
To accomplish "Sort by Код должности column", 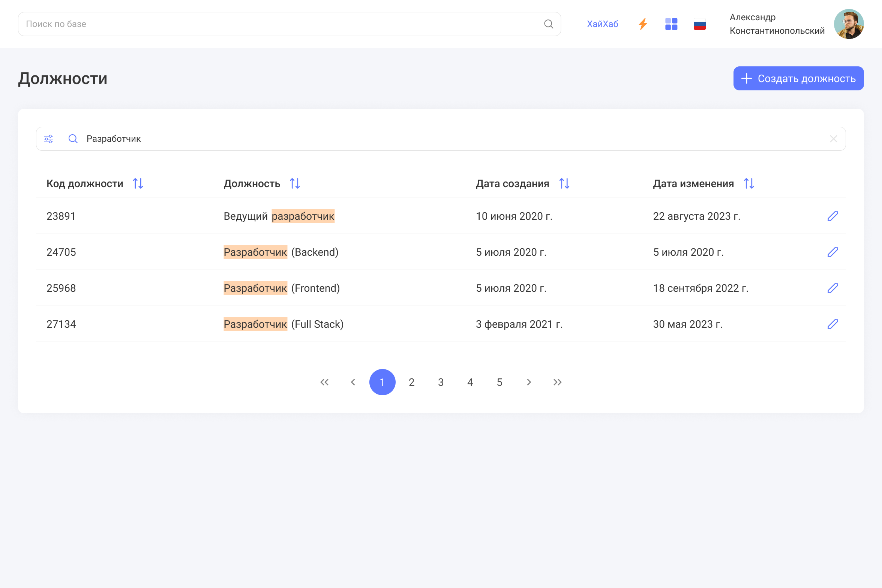I will click(x=138, y=184).
